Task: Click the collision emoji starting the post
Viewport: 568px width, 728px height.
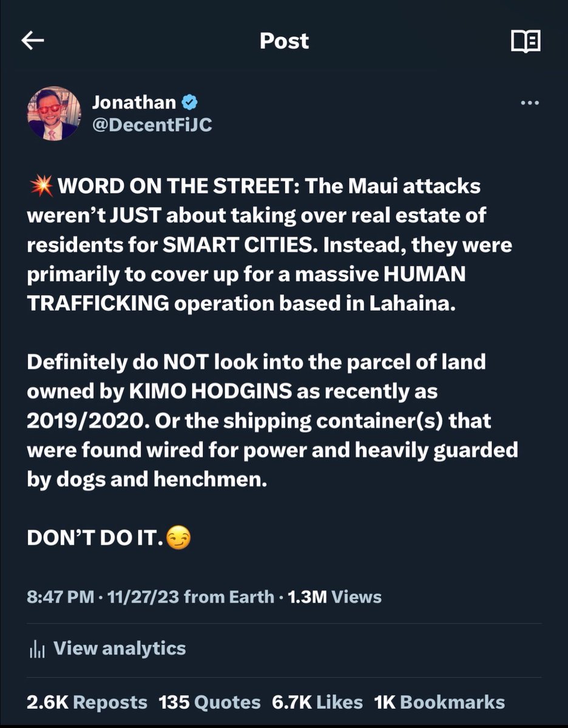Action: coord(40,186)
